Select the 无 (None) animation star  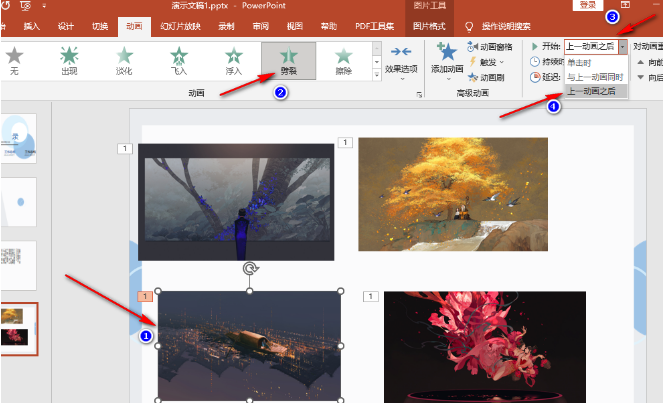[14, 61]
